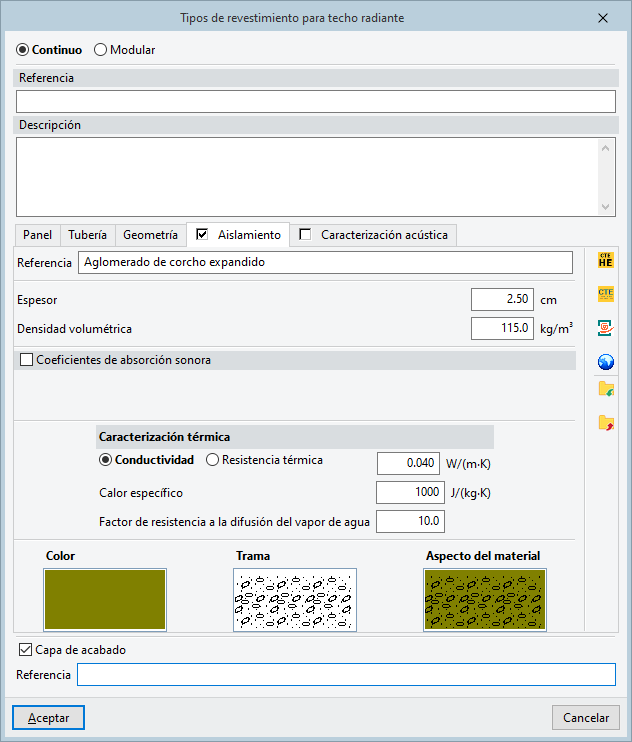Switch to the Tubería tab
632x742 pixels.
[x=88, y=235]
